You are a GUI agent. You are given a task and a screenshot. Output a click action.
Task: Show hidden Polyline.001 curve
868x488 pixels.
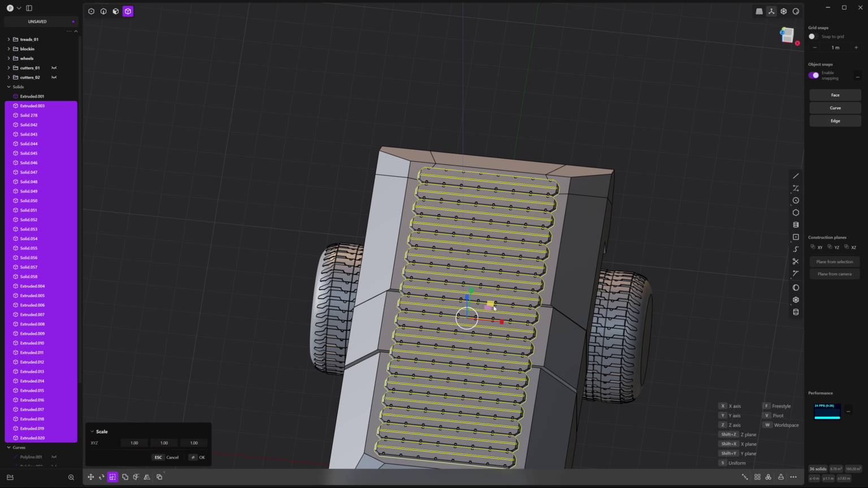click(x=54, y=457)
